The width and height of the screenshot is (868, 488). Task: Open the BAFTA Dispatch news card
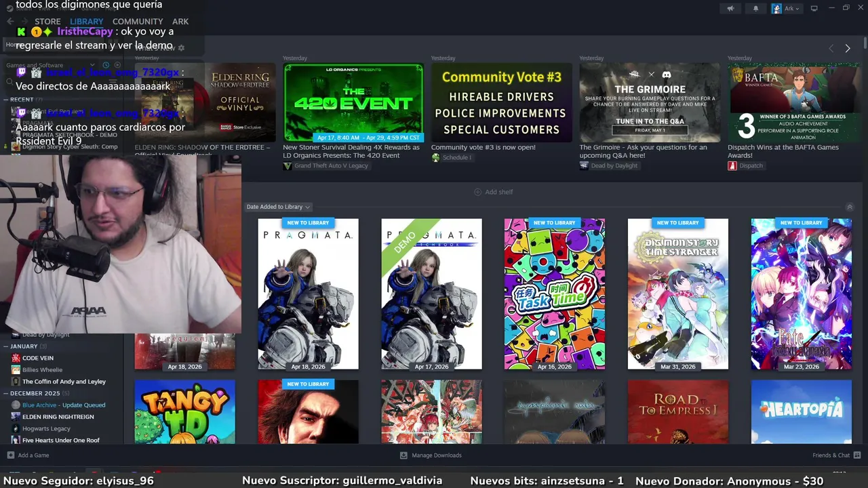[x=797, y=102]
